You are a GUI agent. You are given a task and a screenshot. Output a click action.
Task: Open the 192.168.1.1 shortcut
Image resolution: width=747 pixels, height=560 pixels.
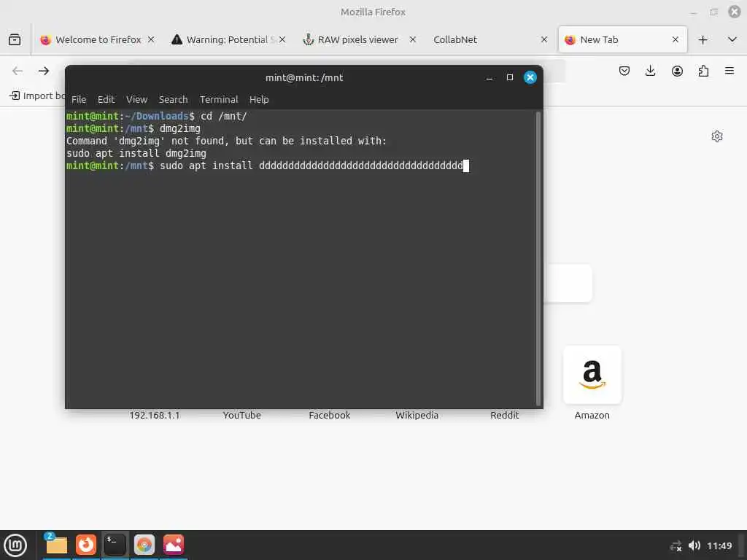click(155, 415)
